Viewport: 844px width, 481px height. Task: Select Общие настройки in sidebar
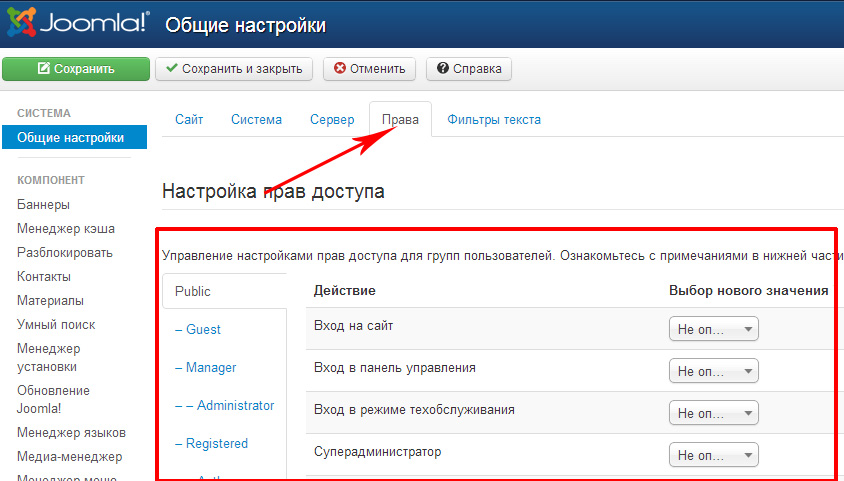pos(70,138)
